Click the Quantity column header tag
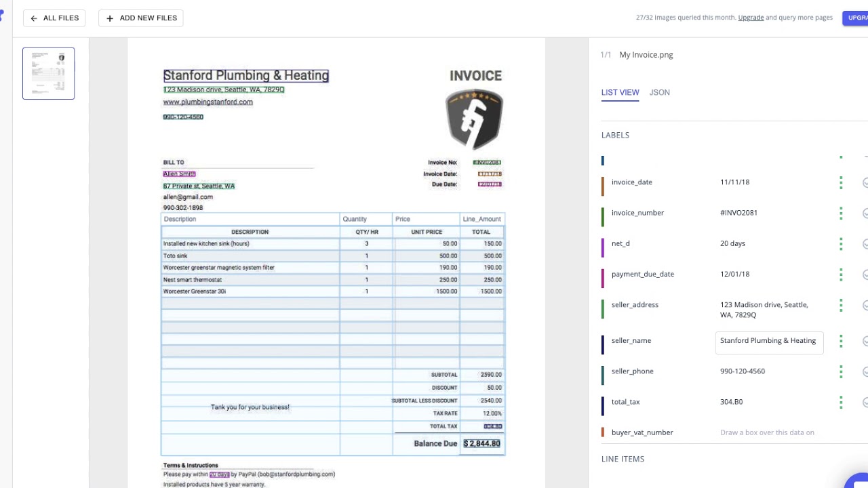868x488 pixels. (355, 219)
